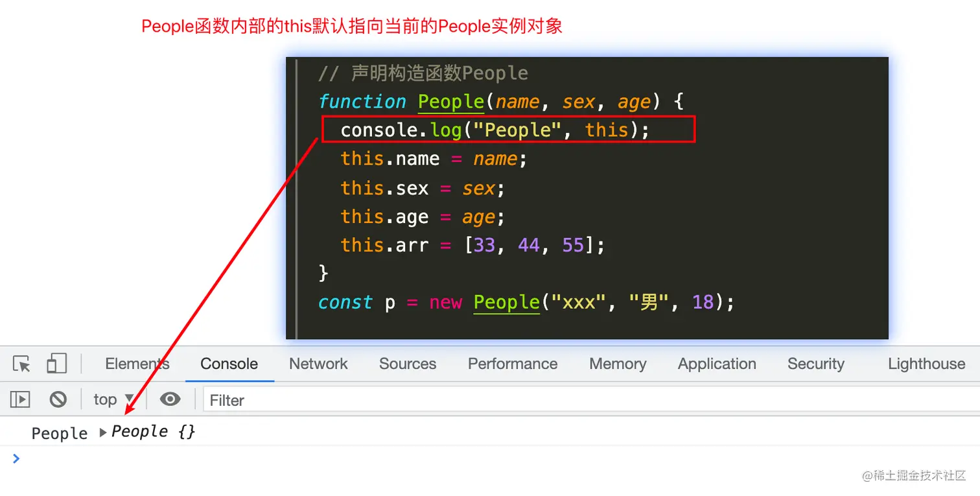
Task: Open the Performance tab
Action: (x=513, y=364)
